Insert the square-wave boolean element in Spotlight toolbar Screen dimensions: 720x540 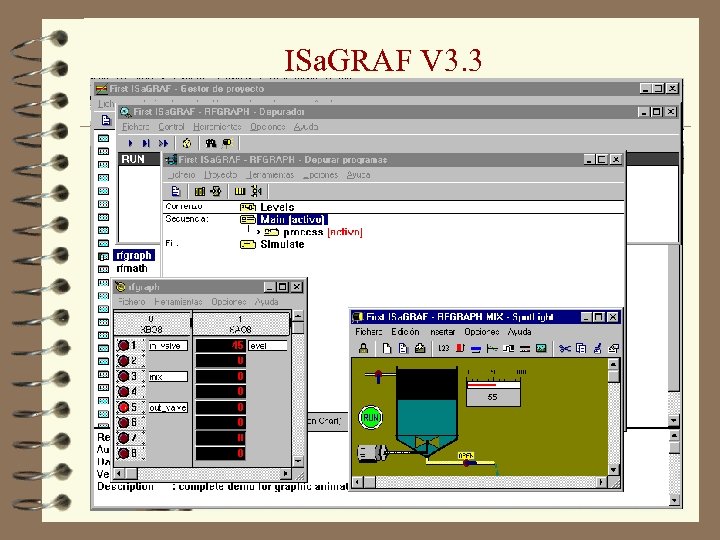click(x=508, y=349)
